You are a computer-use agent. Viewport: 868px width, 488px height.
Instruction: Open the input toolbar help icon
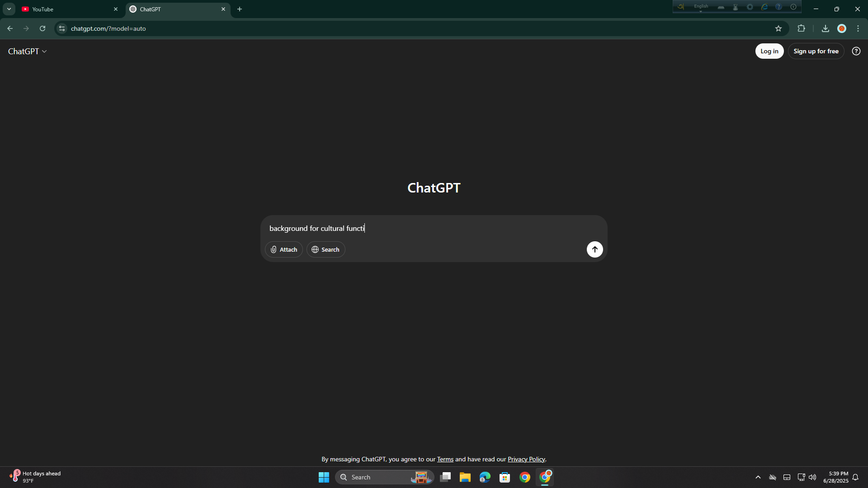point(778,7)
